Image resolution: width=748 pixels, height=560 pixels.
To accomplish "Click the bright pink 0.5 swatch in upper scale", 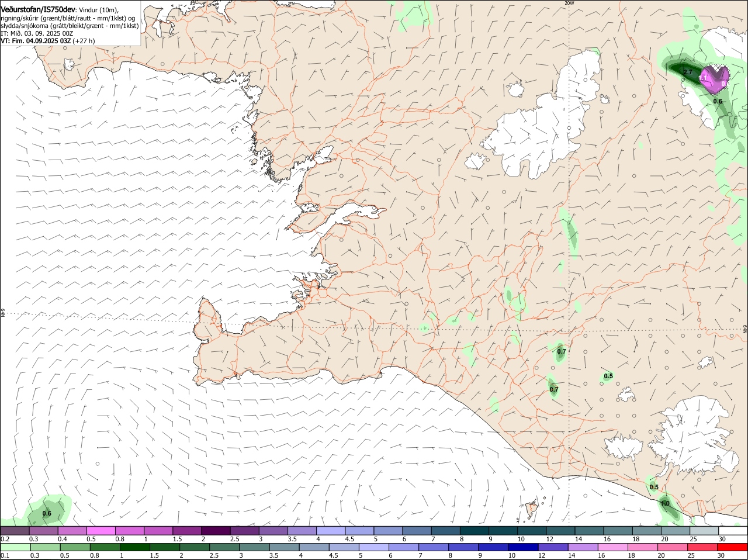I will [101, 531].
